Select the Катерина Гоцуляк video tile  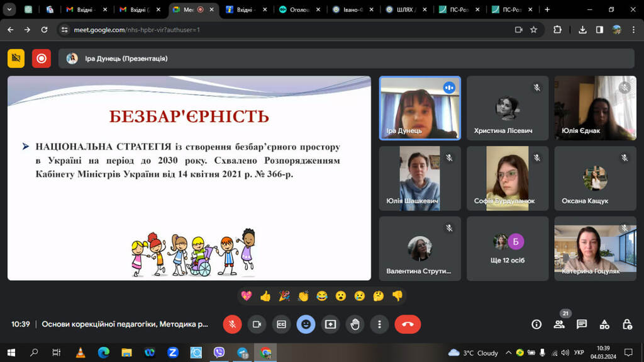594,249
